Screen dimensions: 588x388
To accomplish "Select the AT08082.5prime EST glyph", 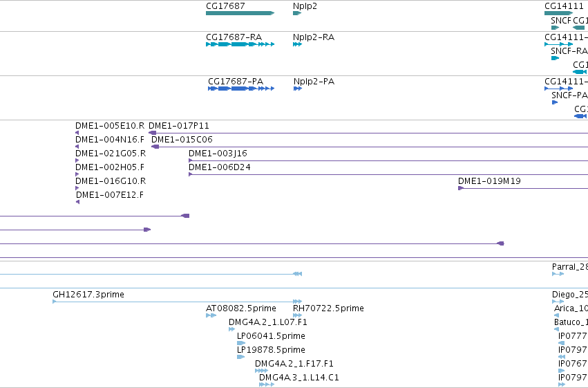I will [211, 315].
